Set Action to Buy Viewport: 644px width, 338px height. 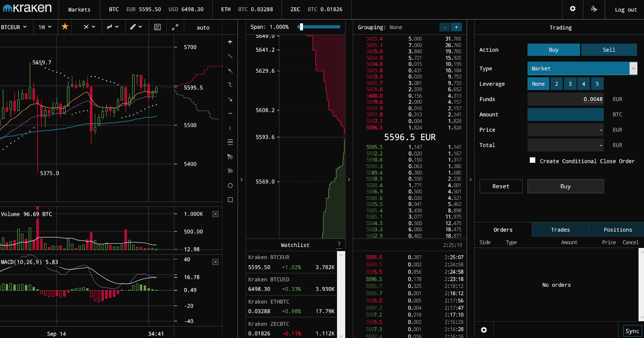point(553,50)
